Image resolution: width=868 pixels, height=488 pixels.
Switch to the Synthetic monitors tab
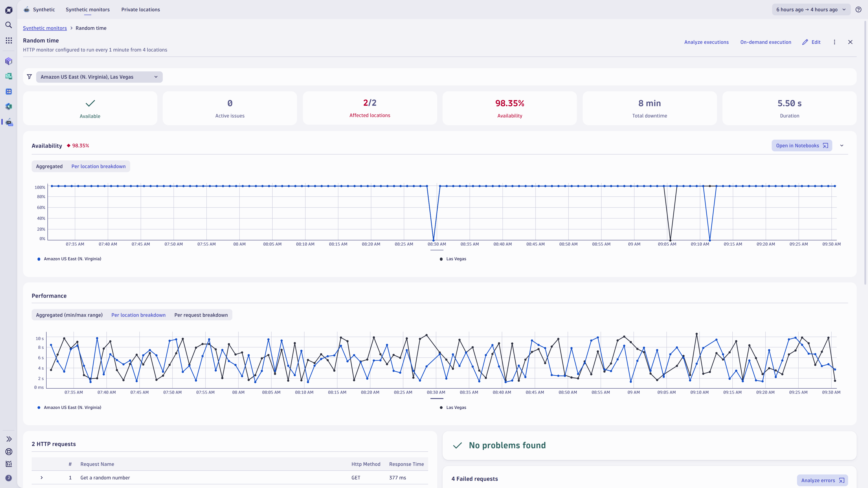pyautogui.click(x=88, y=9)
